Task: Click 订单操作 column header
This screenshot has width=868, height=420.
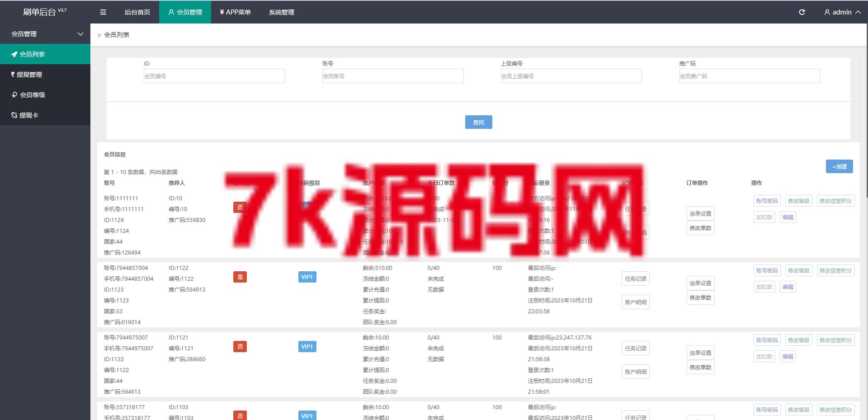Action: pos(697,183)
